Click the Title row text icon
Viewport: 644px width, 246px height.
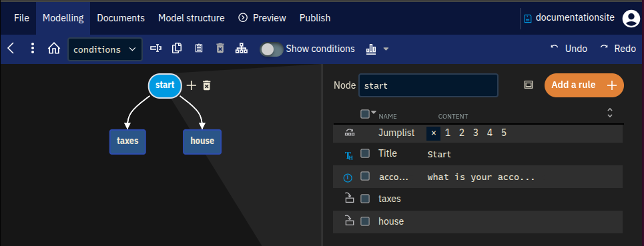tap(349, 155)
